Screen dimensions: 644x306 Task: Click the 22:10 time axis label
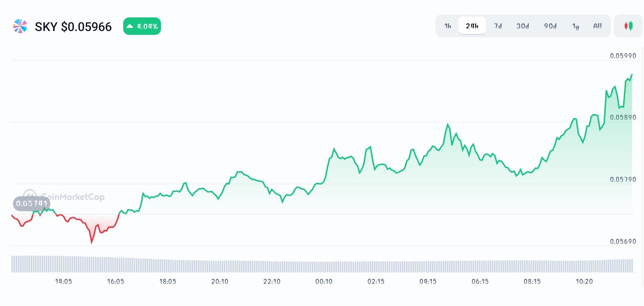pos(272,281)
